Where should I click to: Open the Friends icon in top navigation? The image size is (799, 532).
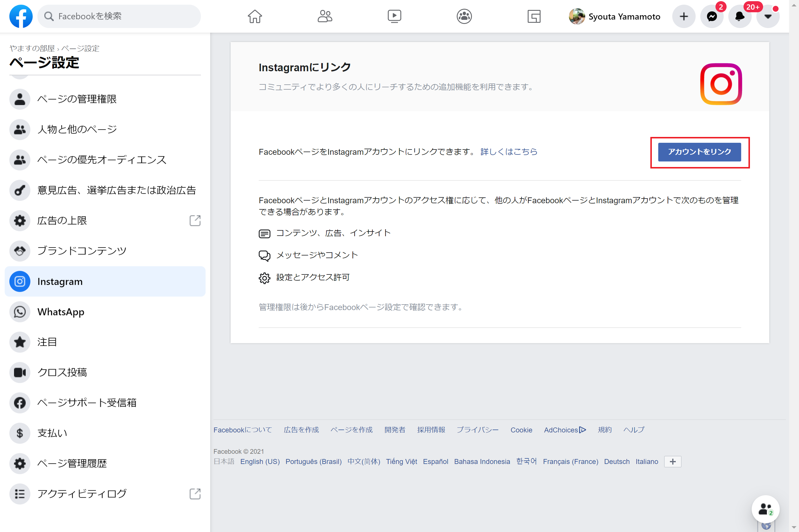click(x=325, y=16)
